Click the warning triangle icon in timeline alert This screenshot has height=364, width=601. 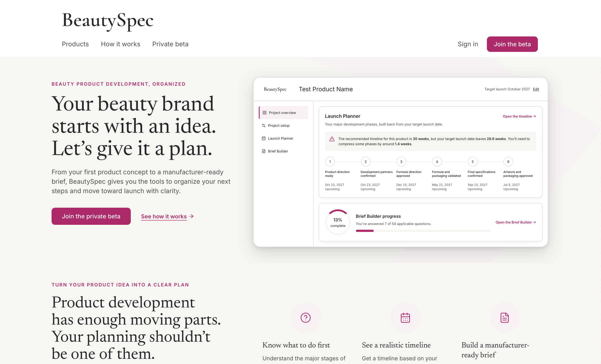pos(332,139)
